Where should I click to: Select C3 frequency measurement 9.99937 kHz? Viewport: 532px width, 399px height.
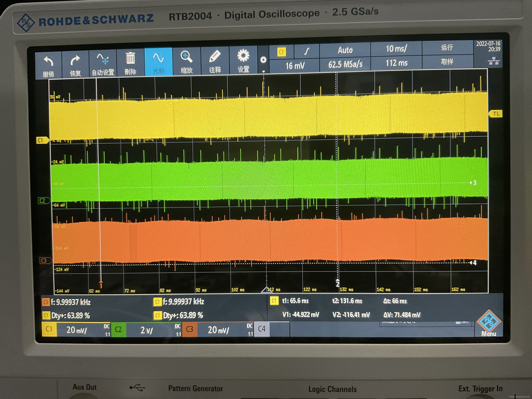(67, 302)
